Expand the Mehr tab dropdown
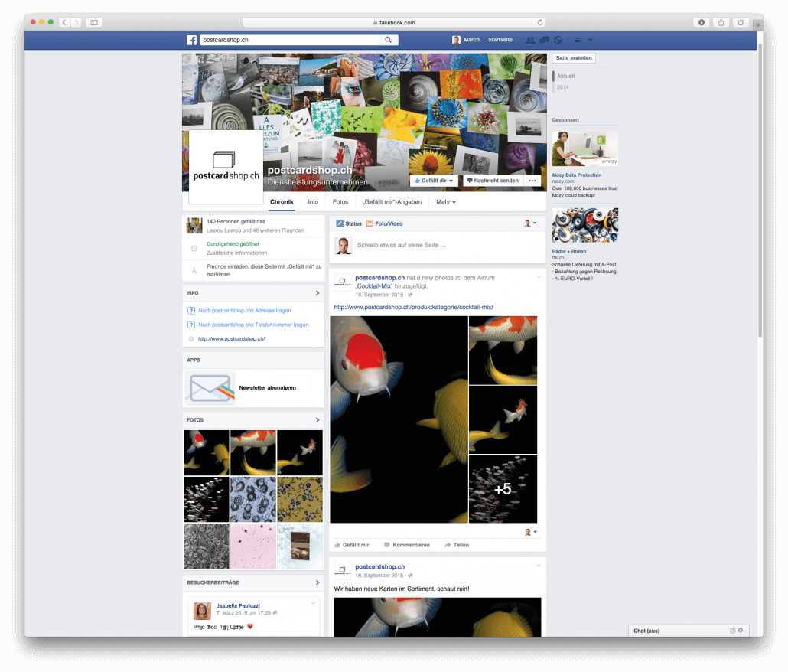The height and width of the screenshot is (672, 788). point(446,201)
